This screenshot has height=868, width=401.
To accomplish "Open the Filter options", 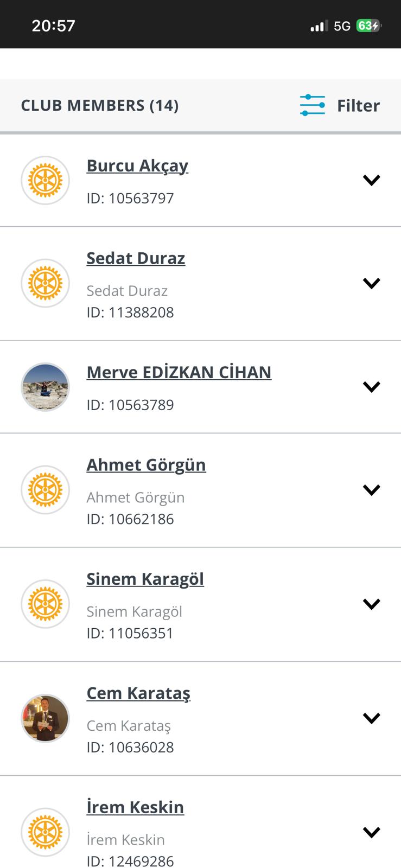I will point(358,105).
